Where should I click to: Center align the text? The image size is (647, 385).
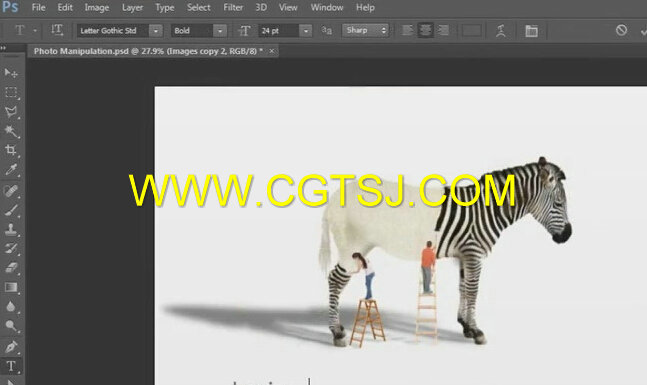[425, 30]
